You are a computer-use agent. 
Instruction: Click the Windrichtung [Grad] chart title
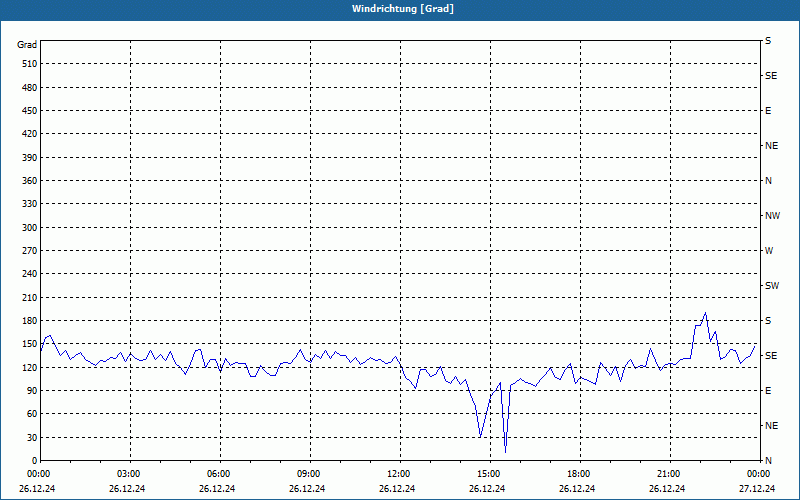click(403, 9)
